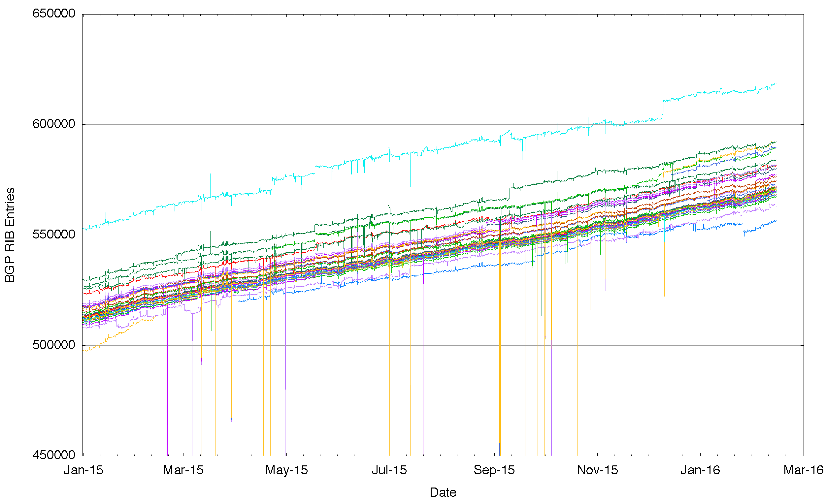825x504 pixels.
Task: Click the 600000 y-axis label
Action: tap(53, 124)
